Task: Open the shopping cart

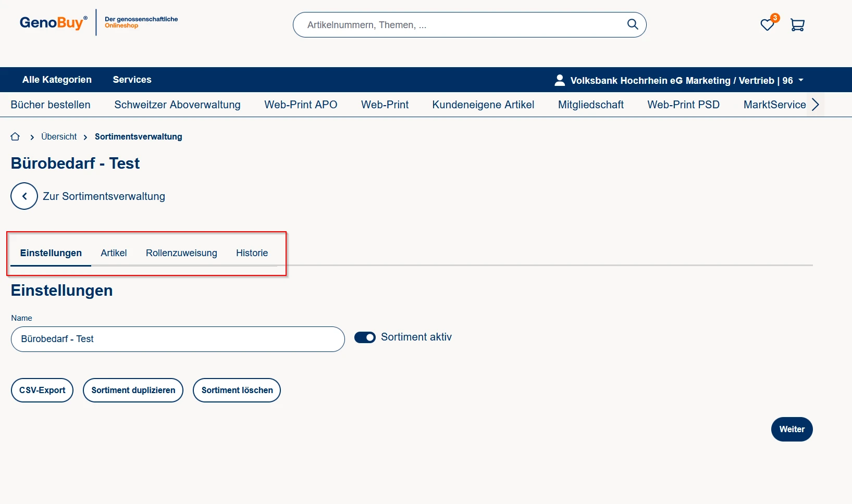Action: (797, 25)
